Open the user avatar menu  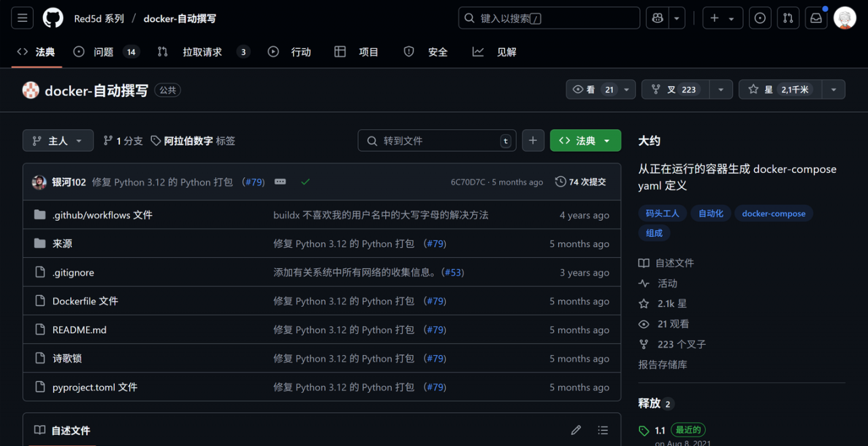pyautogui.click(x=845, y=18)
